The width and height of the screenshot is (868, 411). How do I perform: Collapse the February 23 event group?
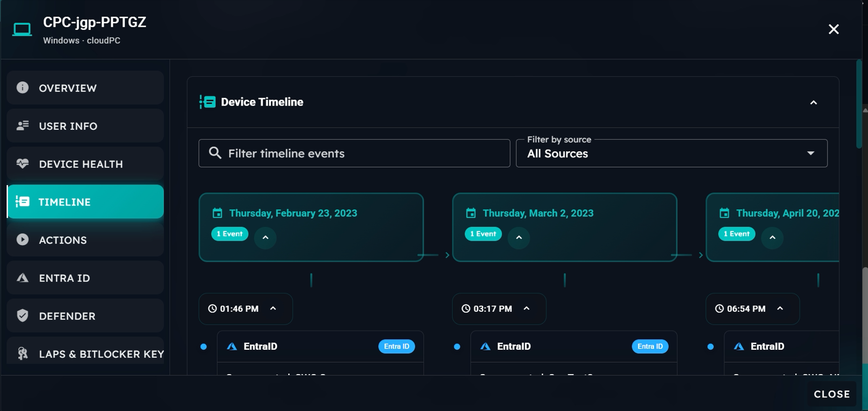(x=266, y=238)
